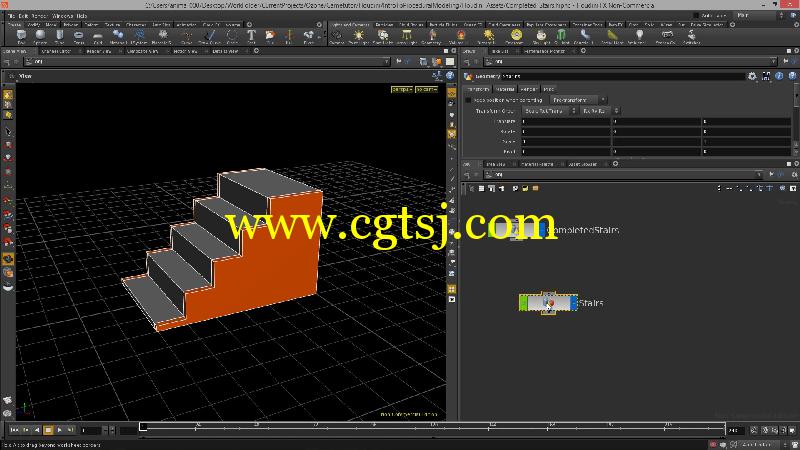Select the Null shelf tool
This screenshot has height=450, width=800.
(289, 36)
